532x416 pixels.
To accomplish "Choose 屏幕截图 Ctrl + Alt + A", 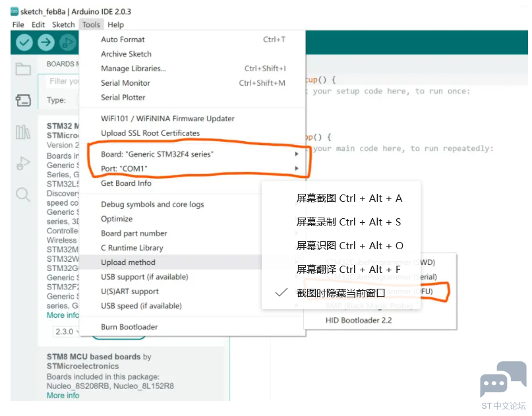I will tap(341, 198).
